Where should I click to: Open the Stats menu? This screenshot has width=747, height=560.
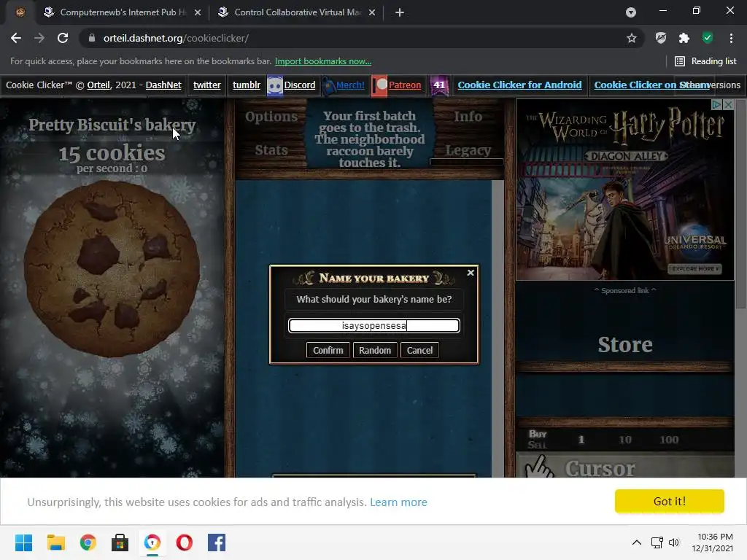coord(271,150)
